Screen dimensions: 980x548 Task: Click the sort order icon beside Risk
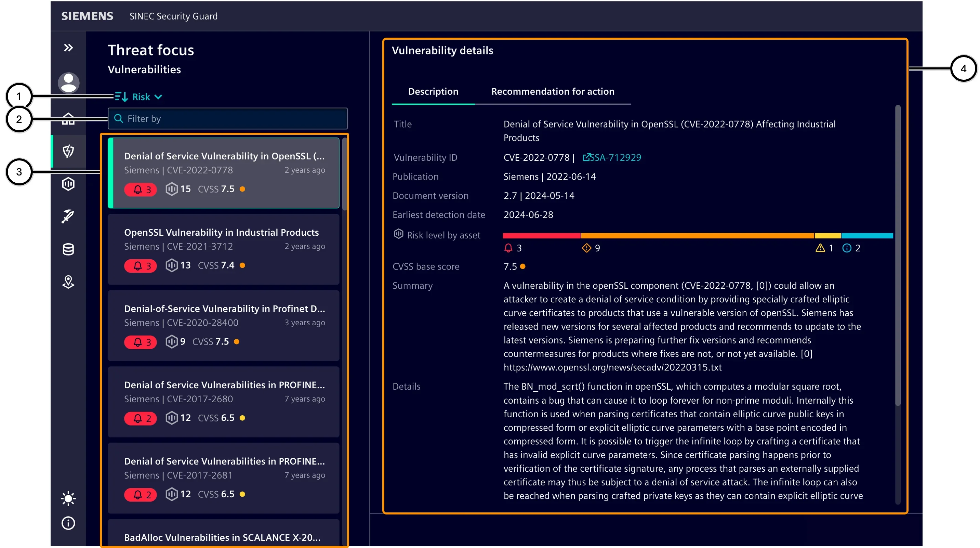point(121,97)
